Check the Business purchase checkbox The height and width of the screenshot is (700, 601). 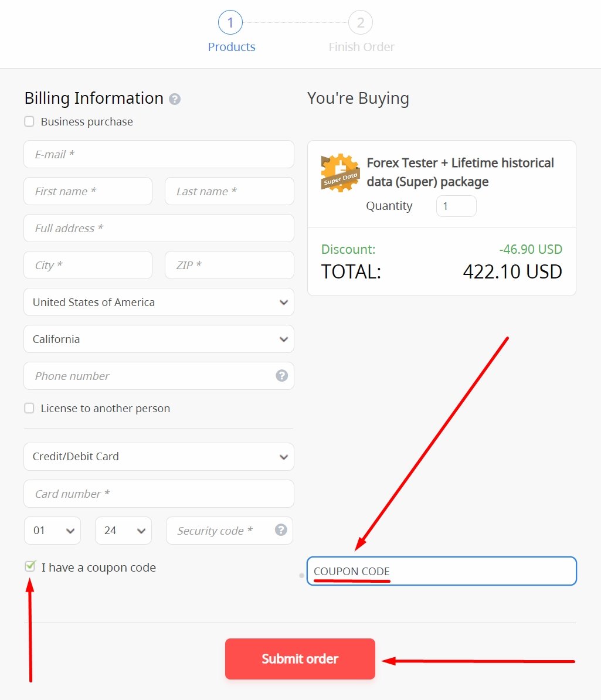tap(29, 121)
